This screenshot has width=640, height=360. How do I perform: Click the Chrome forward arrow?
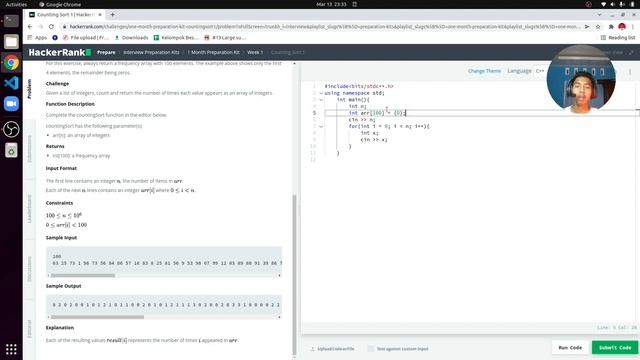(40, 27)
